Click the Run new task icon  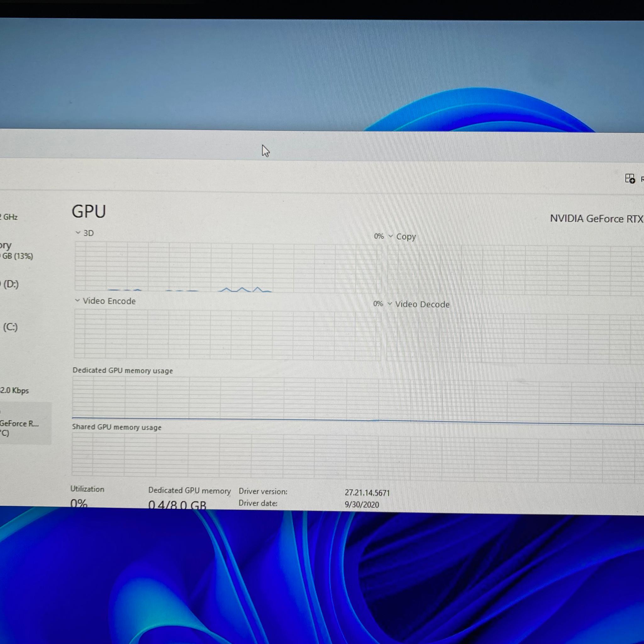pyautogui.click(x=630, y=179)
